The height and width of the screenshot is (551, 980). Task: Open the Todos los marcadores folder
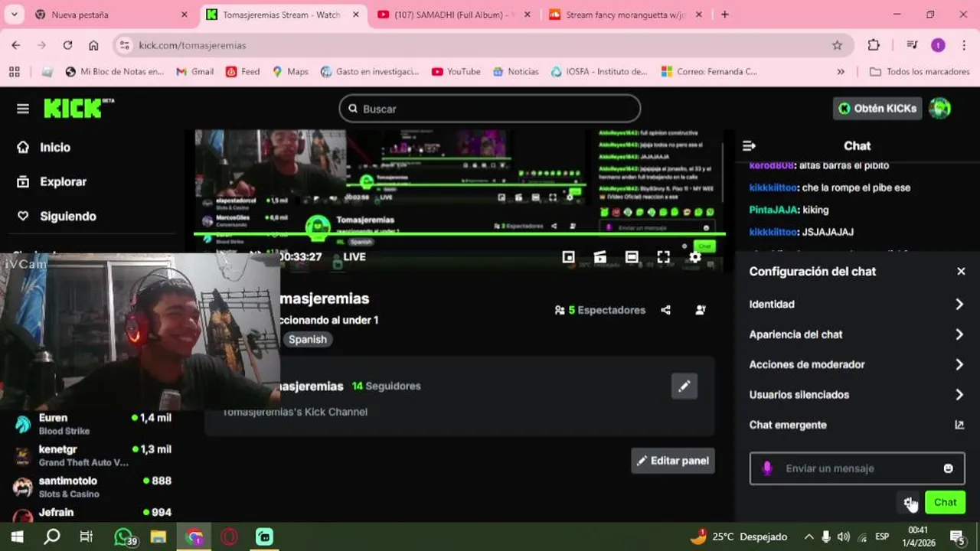click(x=919, y=71)
